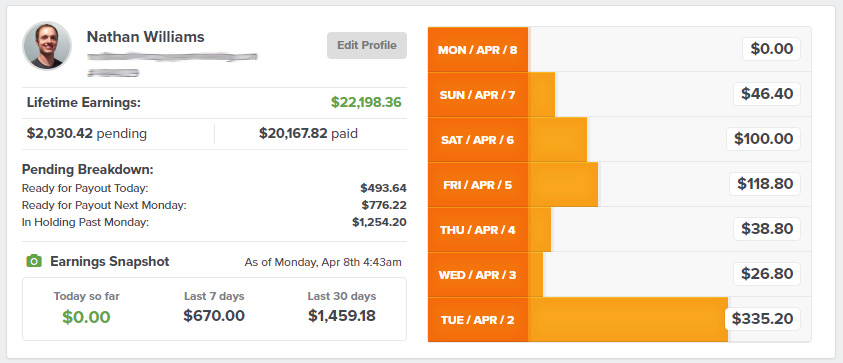Viewport: 843px width, 363px height.
Task: Click the green camera Earnings Snapshot icon
Action: (x=34, y=261)
